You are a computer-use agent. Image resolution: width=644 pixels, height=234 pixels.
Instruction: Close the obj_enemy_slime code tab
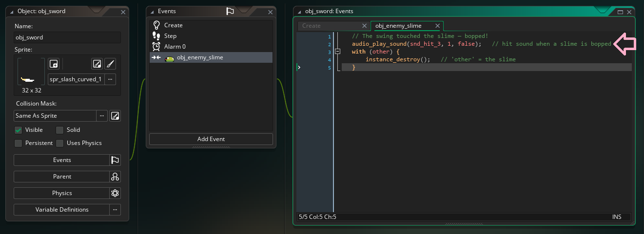tap(437, 26)
